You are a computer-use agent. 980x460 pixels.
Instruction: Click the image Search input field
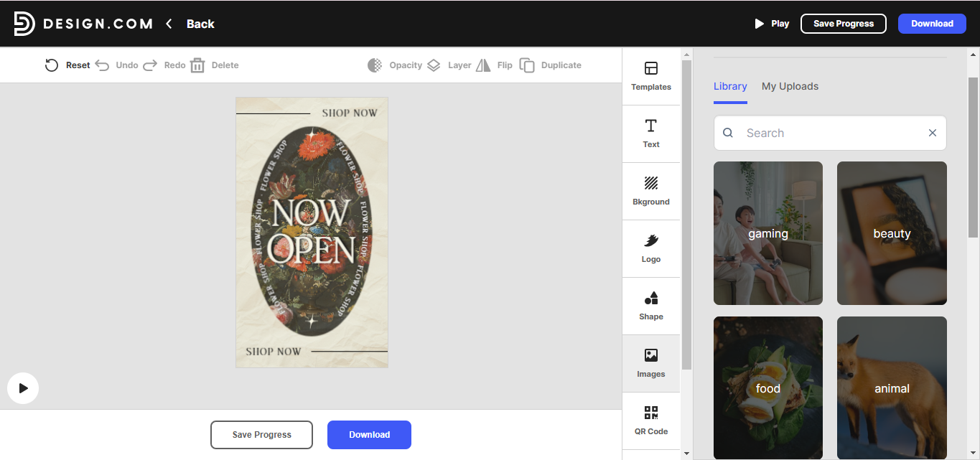pos(830,133)
